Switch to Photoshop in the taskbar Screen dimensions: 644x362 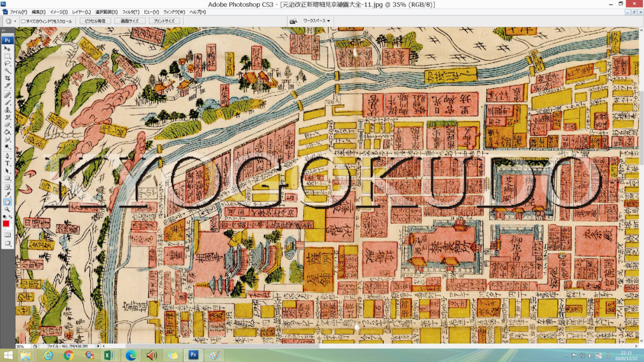pos(193,356)
